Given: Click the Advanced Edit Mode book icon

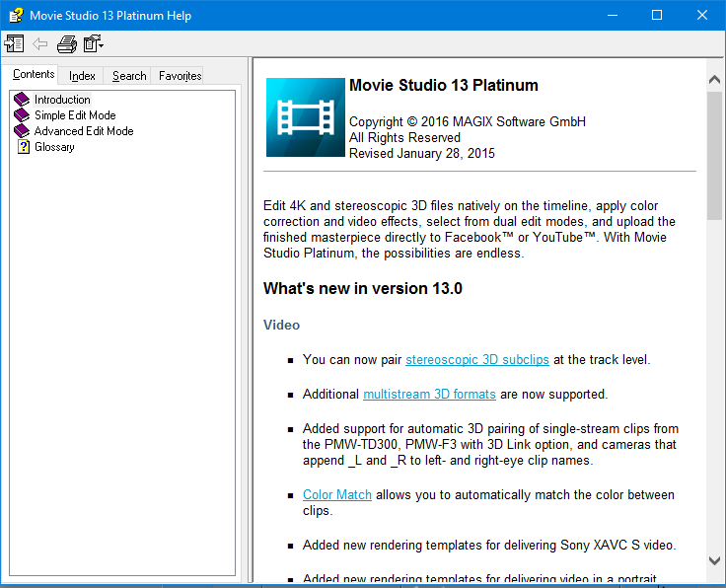Looking at the screenshot, I should point(22,131).
